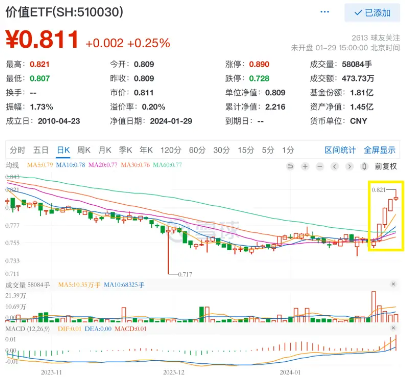This screenshot has height=381, width=405.
Task: Zoom in chart with plus icon
Action: pyautogui.click(x=305, y=166)
